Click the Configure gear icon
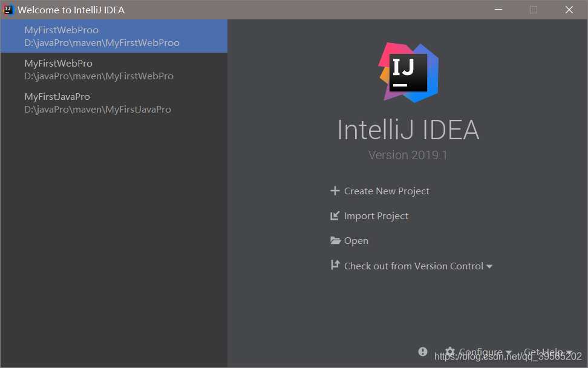The height and width of the screenshot is (368, 588). (450, 352)
